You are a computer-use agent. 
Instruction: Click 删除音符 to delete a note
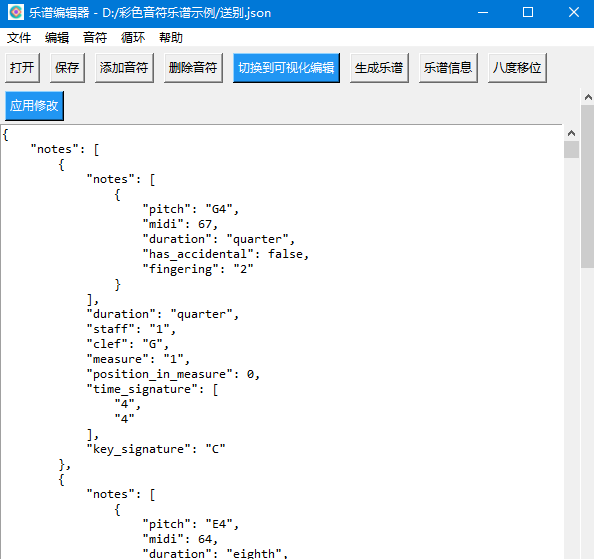tap(193, 68)
